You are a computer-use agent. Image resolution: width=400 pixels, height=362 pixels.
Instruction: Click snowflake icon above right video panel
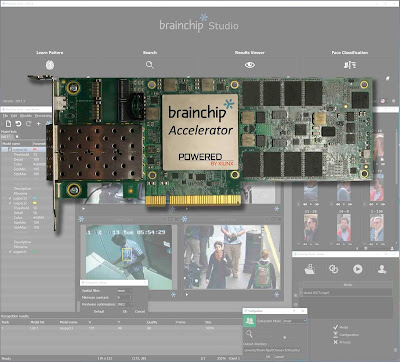click(184, 219)
